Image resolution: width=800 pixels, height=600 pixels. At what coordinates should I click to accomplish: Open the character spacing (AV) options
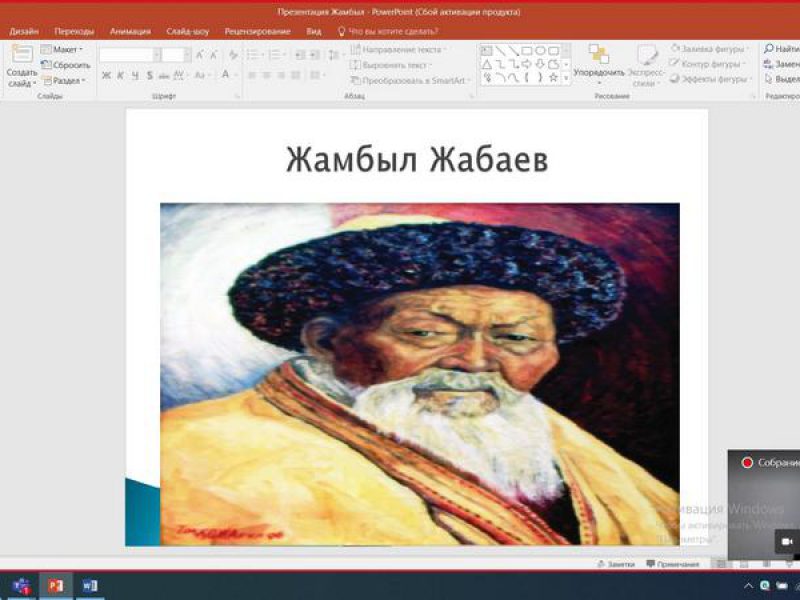180,76
